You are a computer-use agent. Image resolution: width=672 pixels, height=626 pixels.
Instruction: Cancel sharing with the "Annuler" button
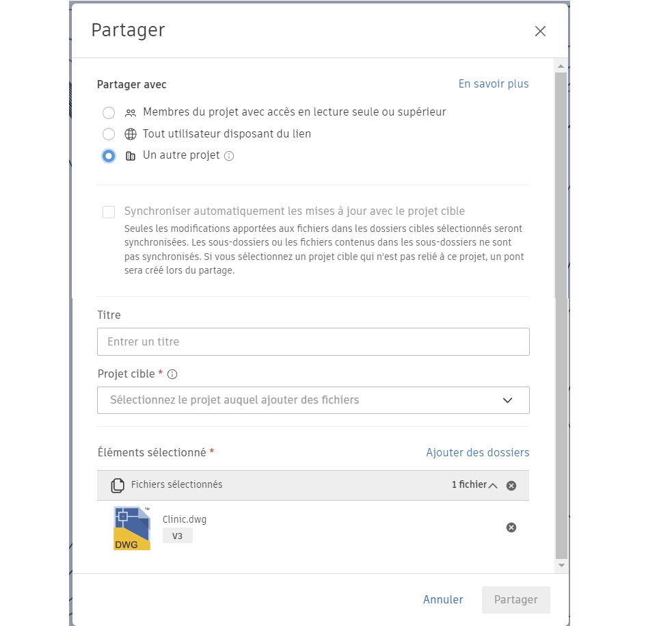[443, 599]
